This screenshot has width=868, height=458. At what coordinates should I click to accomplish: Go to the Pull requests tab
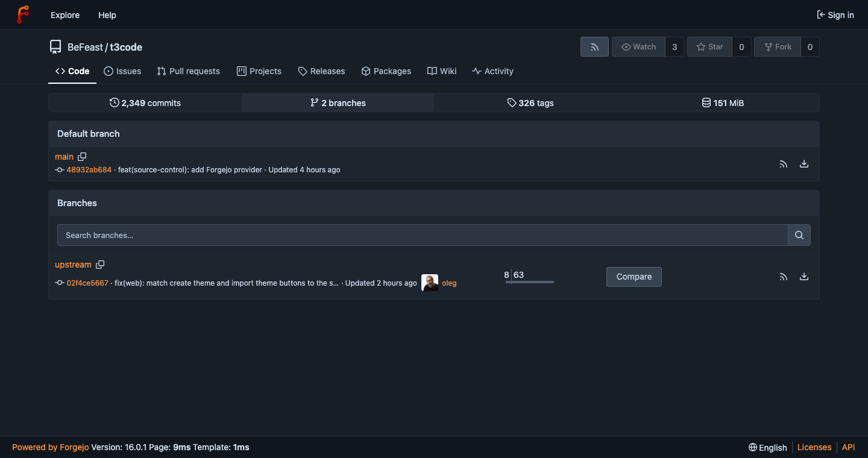click(x=189, y=71)
